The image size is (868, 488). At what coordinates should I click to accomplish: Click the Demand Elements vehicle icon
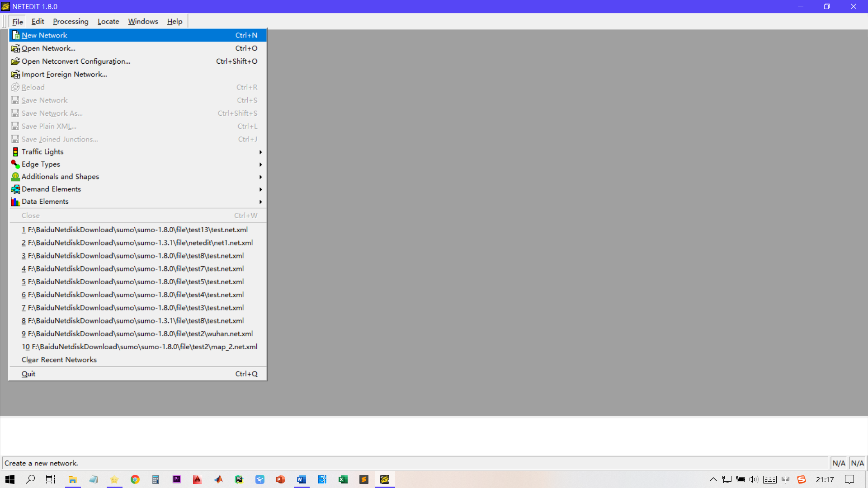tap(15, 189)
